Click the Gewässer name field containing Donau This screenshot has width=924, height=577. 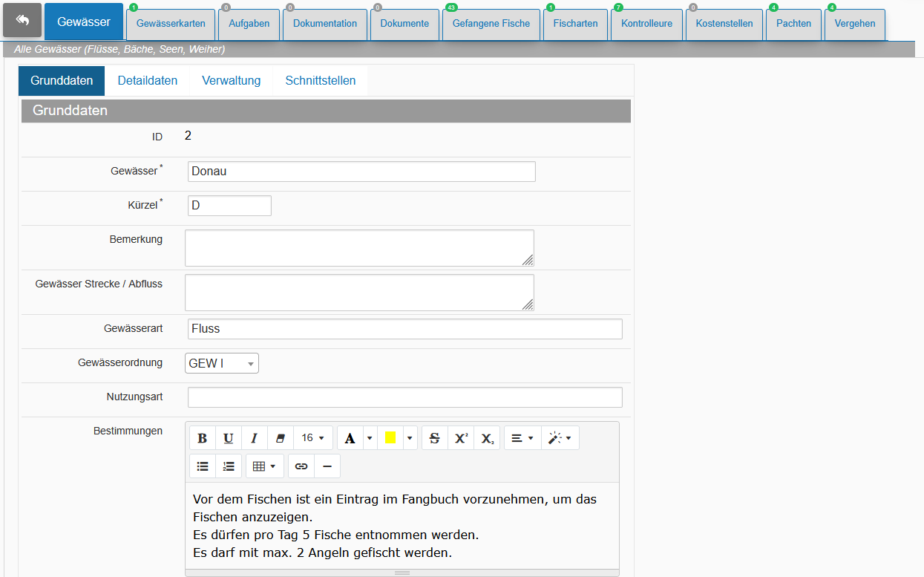click(361, 172)
